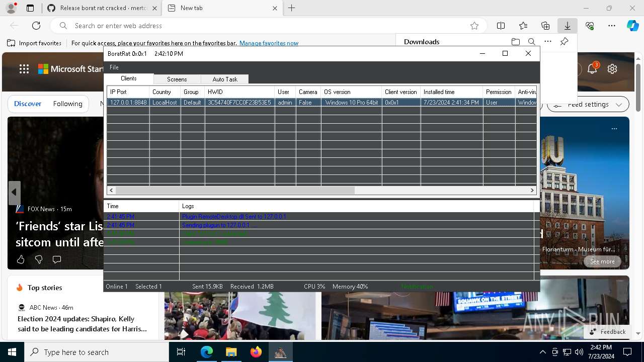Image resolution: width=644 pixels, height=362 pixels.
Task: Open File Explorer from taskbar
Action: pos(231,352)
